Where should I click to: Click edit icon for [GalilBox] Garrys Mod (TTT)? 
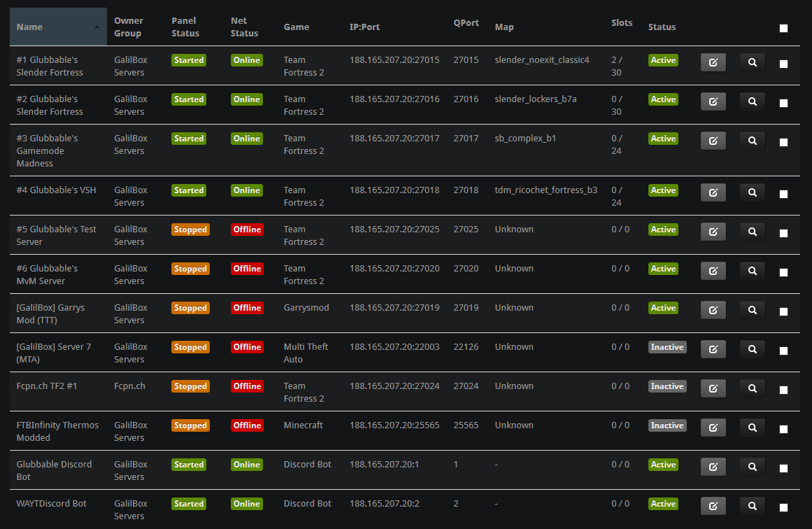click(x=713, y=310)
